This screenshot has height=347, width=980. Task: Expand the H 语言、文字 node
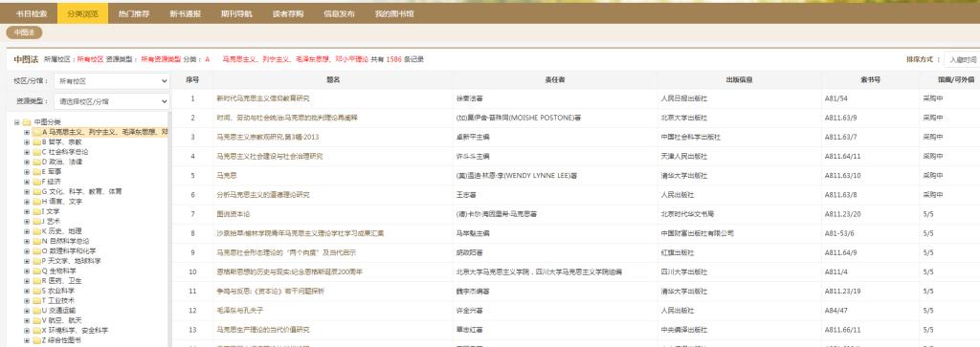pyautogui.click(x=27, y=202)
